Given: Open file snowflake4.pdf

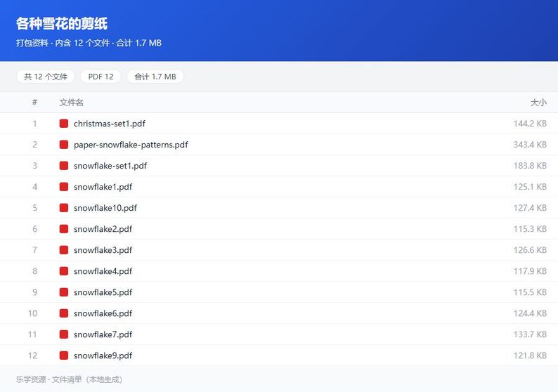Looking at the screenshot, I should pos(103,271).
